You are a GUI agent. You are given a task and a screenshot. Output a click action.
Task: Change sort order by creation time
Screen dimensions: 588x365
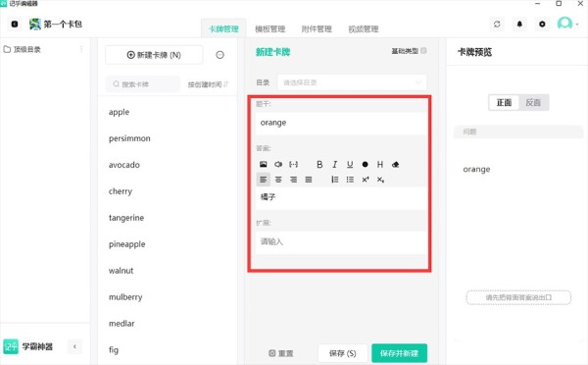pyautogui.click(x=208, y=84)
